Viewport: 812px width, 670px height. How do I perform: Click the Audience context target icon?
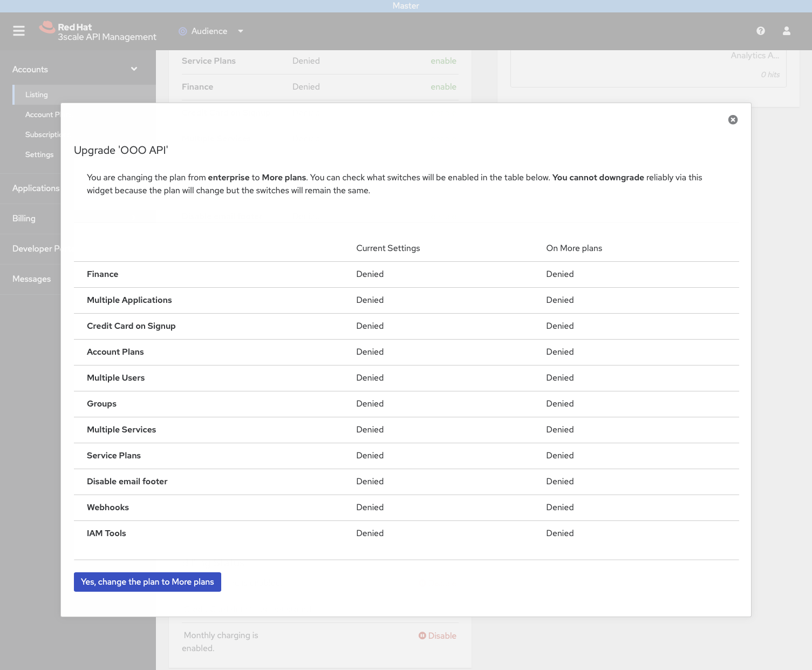[182, 31]
